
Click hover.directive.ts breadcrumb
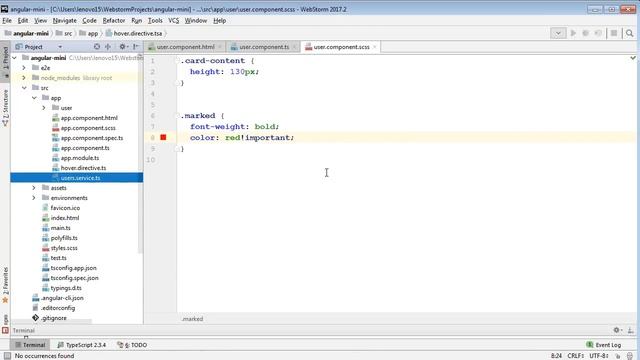(x=134, y=33)
